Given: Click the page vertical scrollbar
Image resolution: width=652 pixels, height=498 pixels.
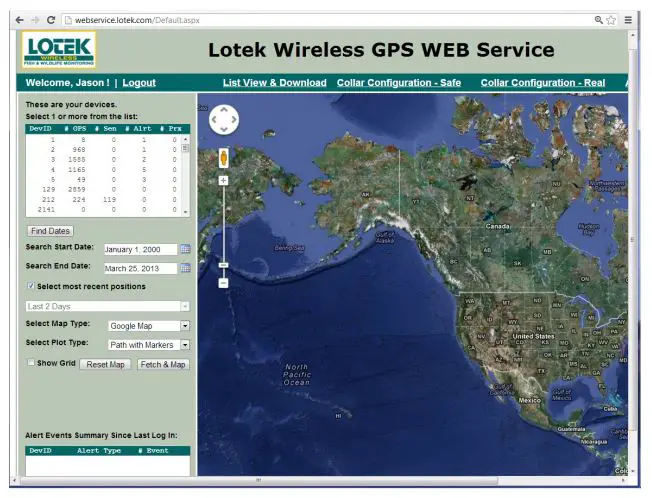Looking at the screenshot, I should click(633, 239).
